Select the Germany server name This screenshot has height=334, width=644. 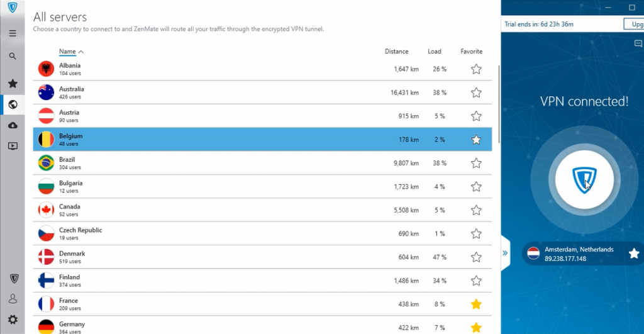pos(72,324)
